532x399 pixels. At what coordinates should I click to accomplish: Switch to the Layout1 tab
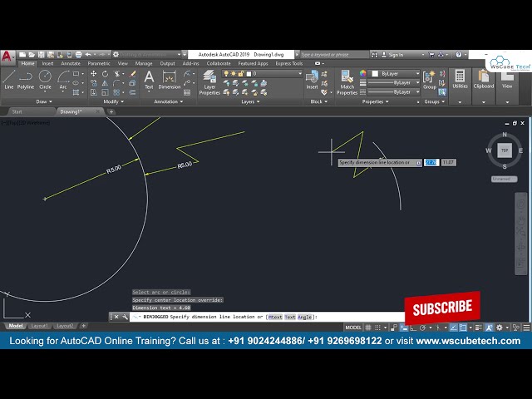[40, 326]
